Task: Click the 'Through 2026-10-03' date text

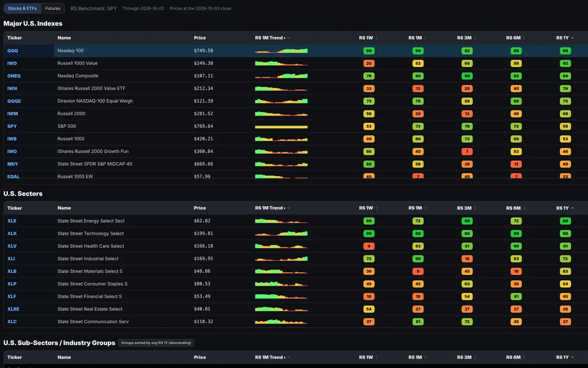Action: [143, 8]
